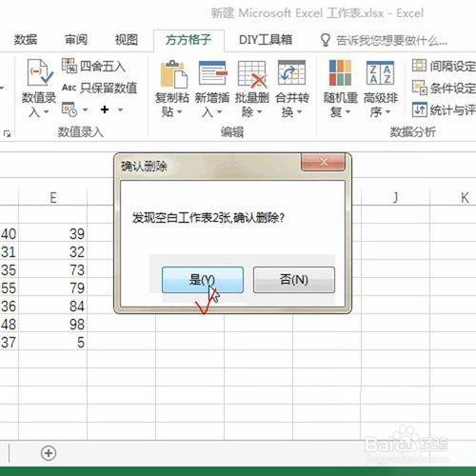Open the DIY工具箱 ribbon tab
The width and height of the screenshot is (476, 476).
[266, 40]
